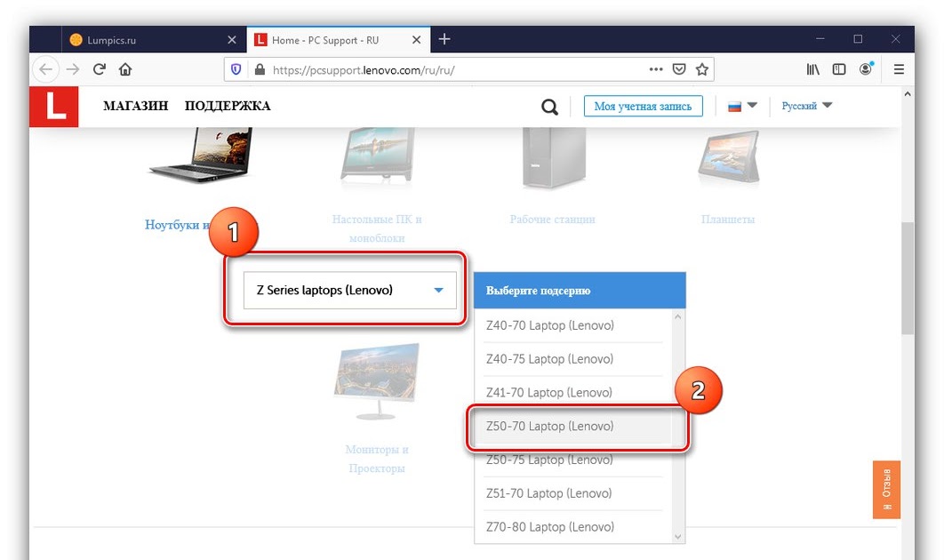The image size is (944, 560).
Task: Open Firefox hamburger menu
Action: pos(899,69)
